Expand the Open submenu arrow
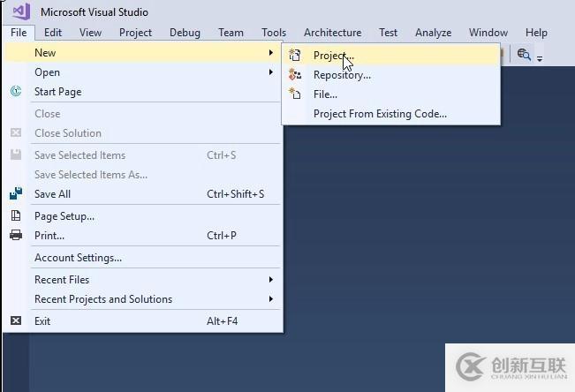 pyautogui.click(x=271, y=72)
